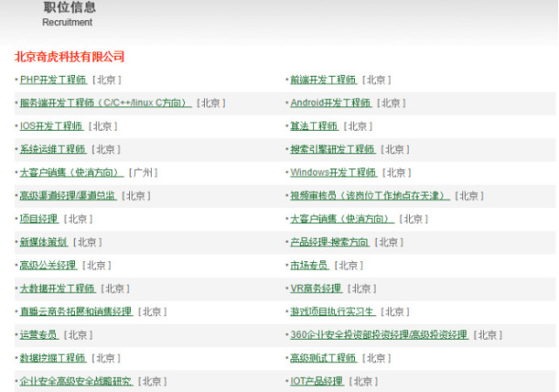Open 服务端开发工程师（C/C++/linux C方向） link
Screen dimensions: 559x392
tap(106, 103)
